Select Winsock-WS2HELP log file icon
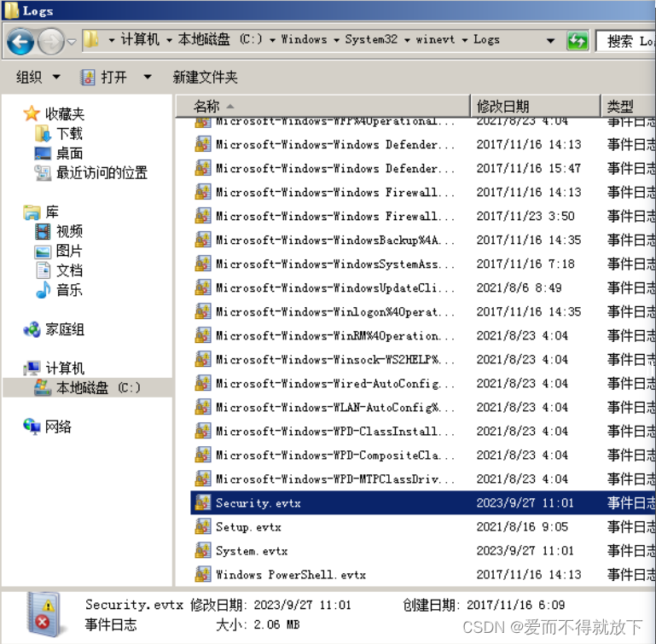 pos(203,359)
